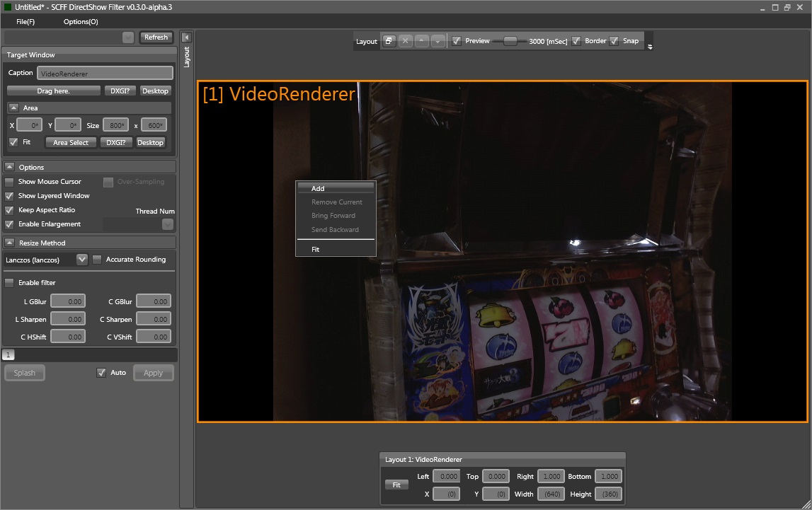Collapse the Options section
The height and width of the screenshot is (510, 812).
tap(9, 167)
